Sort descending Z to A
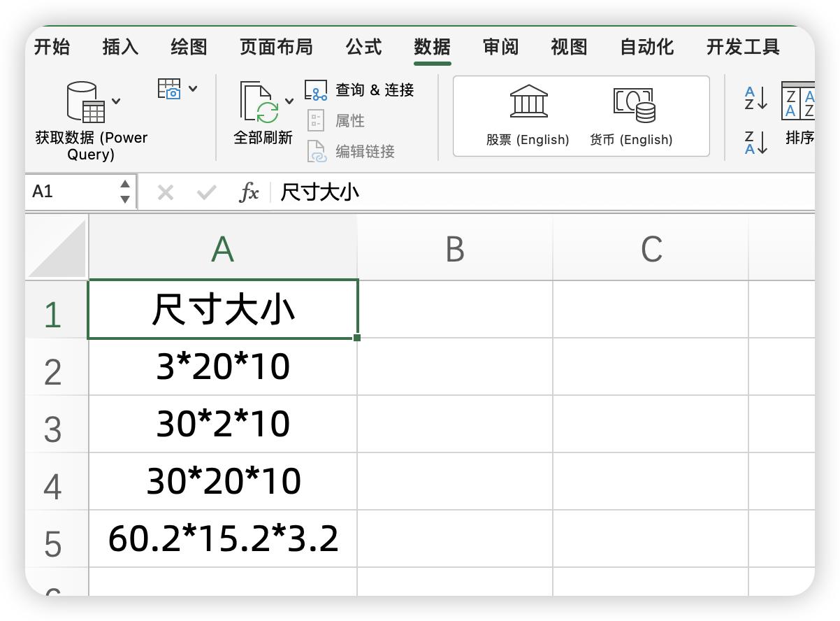The width and height of the screenshot is (840, 621). pyautogui.click(x=756, y=142)
